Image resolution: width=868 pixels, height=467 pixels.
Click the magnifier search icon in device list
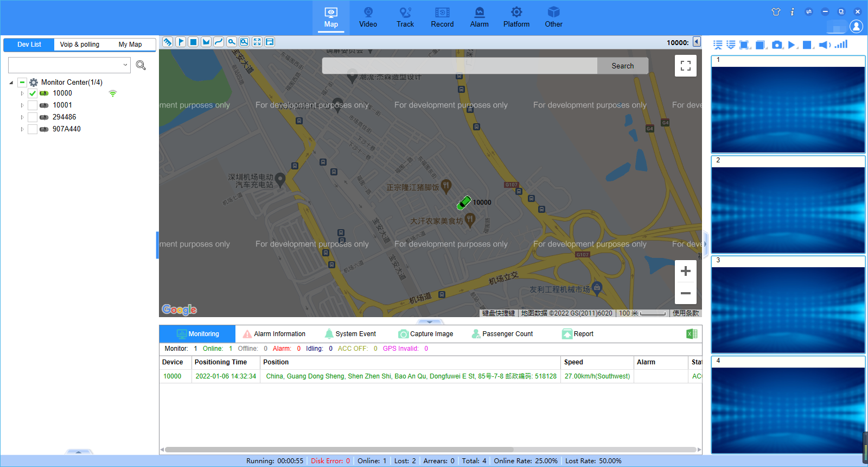[141, 66]
